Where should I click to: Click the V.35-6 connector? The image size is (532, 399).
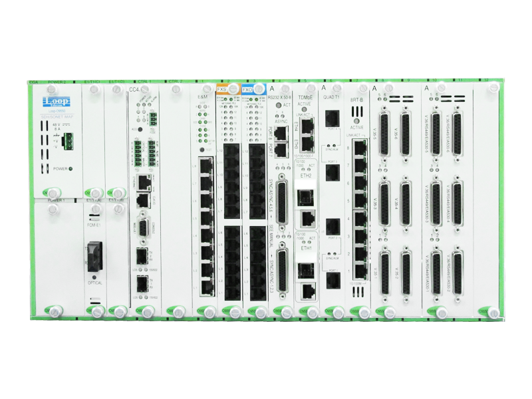[x=407, y=130]
